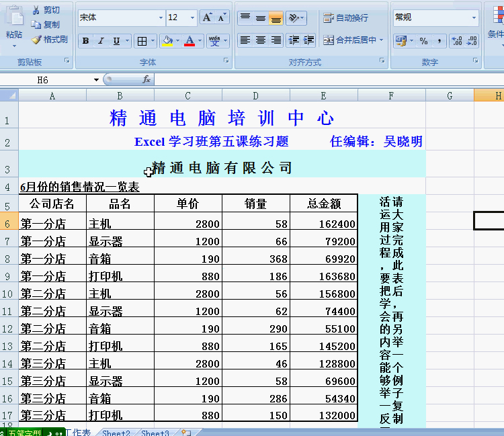The width and height of the screenshot is (504, 436).
Task: Apply red font color A
Action: click(190, 41)
